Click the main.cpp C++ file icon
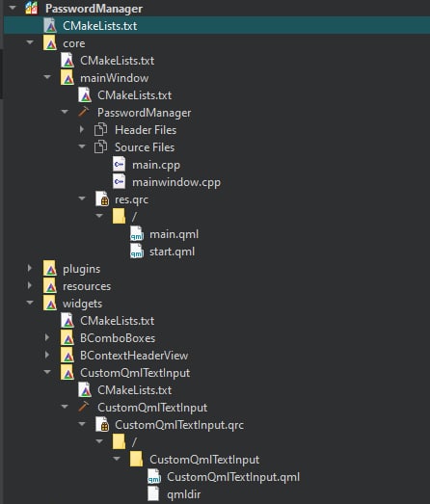Viewport: 430px width, 504px height. [x=119, y=164]
